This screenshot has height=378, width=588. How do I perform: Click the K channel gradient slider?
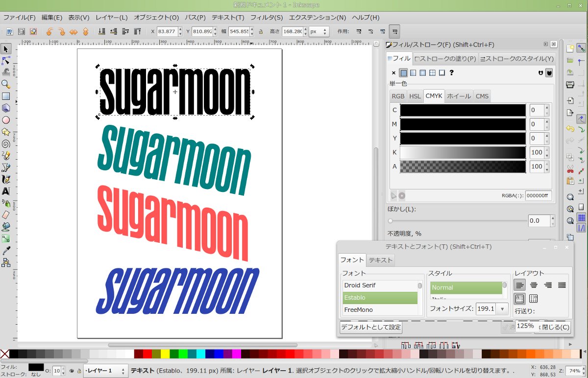click(x=463, y=153)
